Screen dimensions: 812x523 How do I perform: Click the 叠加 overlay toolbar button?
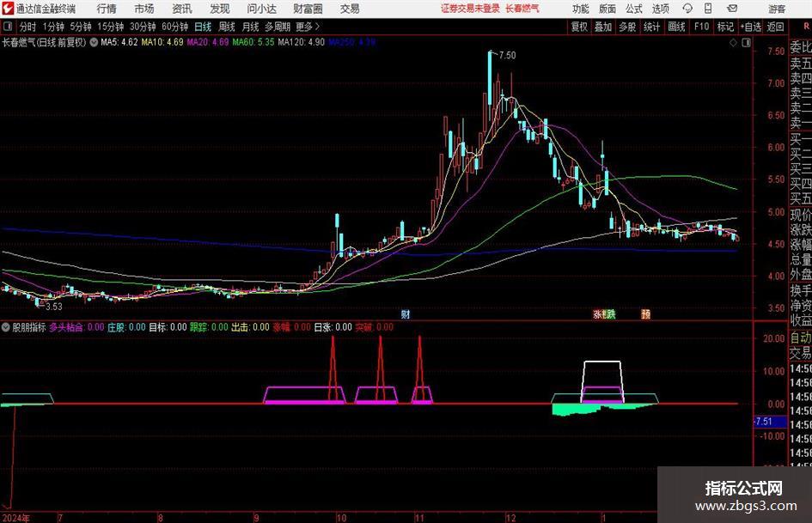[603, 27]
